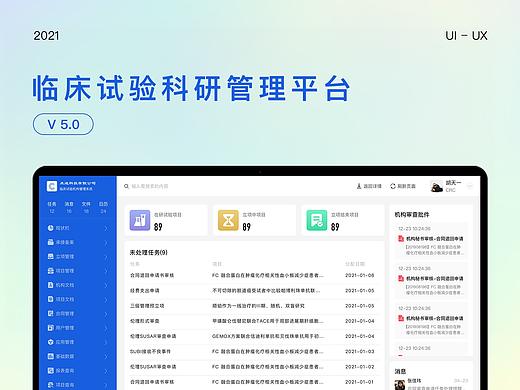The width and height of the screenshot is (520, 390).
Task: Click the 机构审查批件 panel heading
Action: click(x=412, y=215)
